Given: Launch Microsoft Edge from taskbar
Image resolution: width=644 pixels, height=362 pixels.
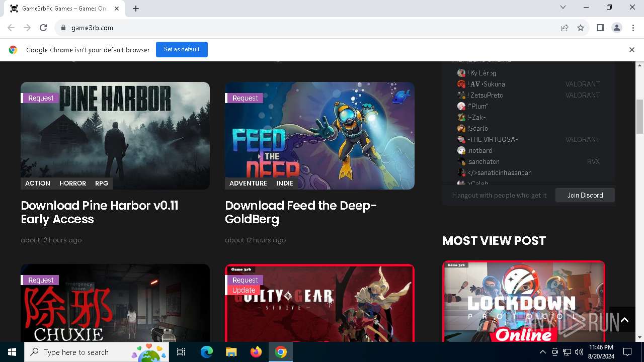Looking at the screenshot, I should [207, 352].
